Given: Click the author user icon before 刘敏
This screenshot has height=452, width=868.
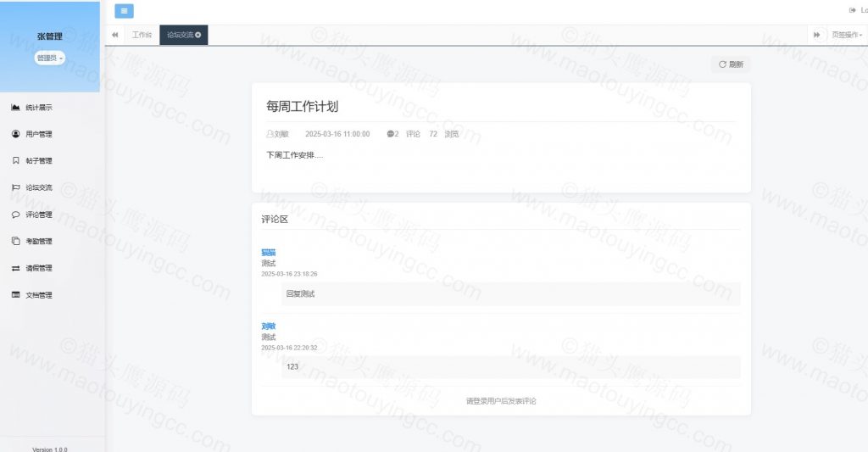Looking at the screenshot, I should [270, 133].
